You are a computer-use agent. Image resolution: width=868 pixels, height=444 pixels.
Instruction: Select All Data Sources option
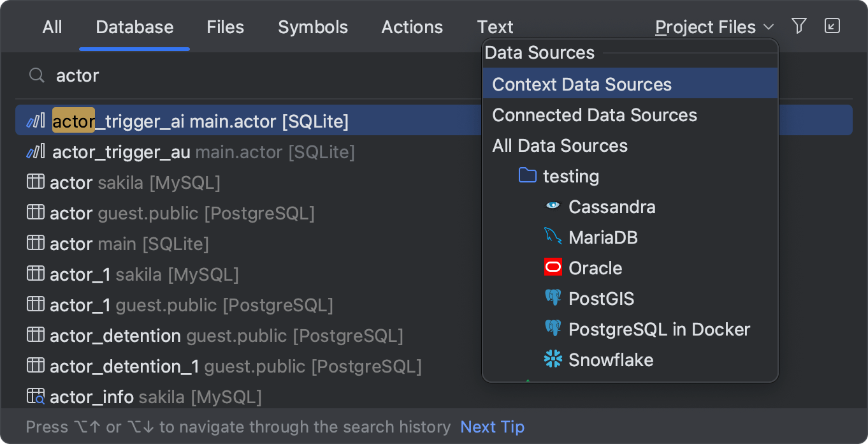pyautogui.click(x=560, y=145)
